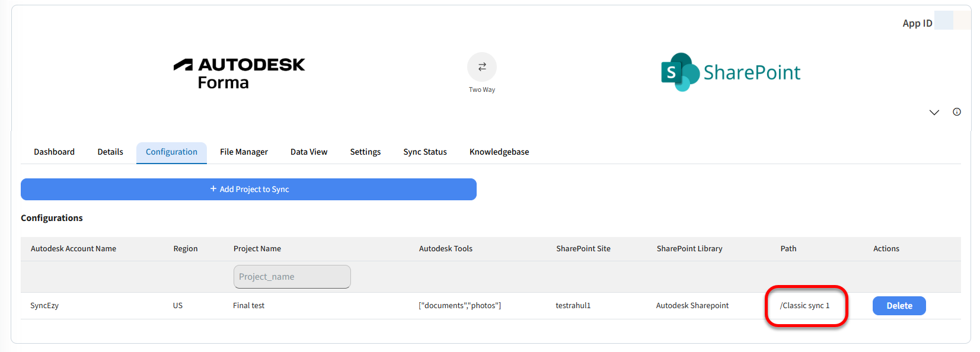Open the File Manager tab
Viewport: 980px width, 352px height.
point(244,152)
